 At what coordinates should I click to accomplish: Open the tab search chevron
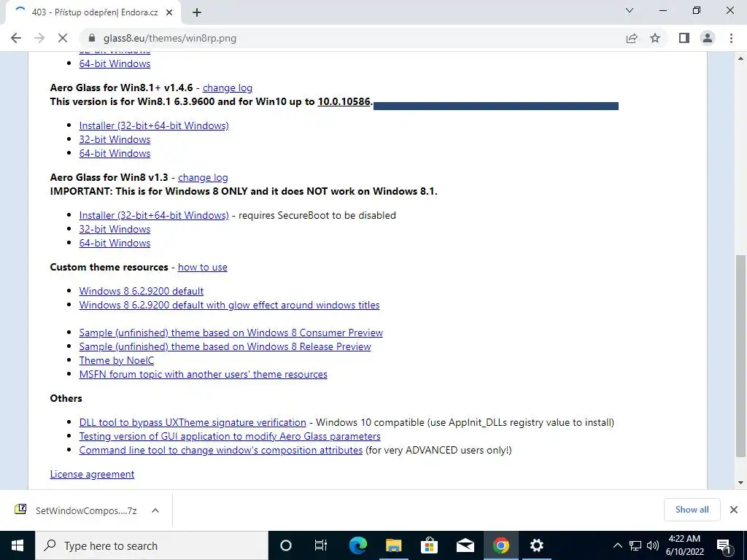click(x=630, y=10)
